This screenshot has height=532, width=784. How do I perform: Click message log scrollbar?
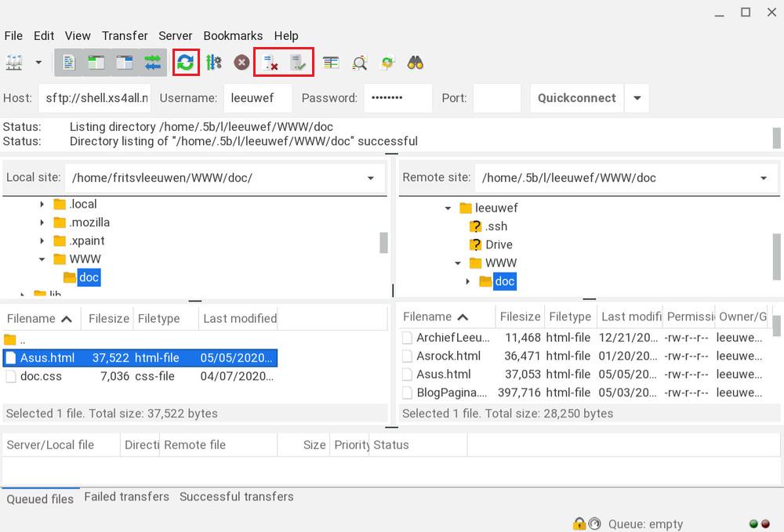776,139
